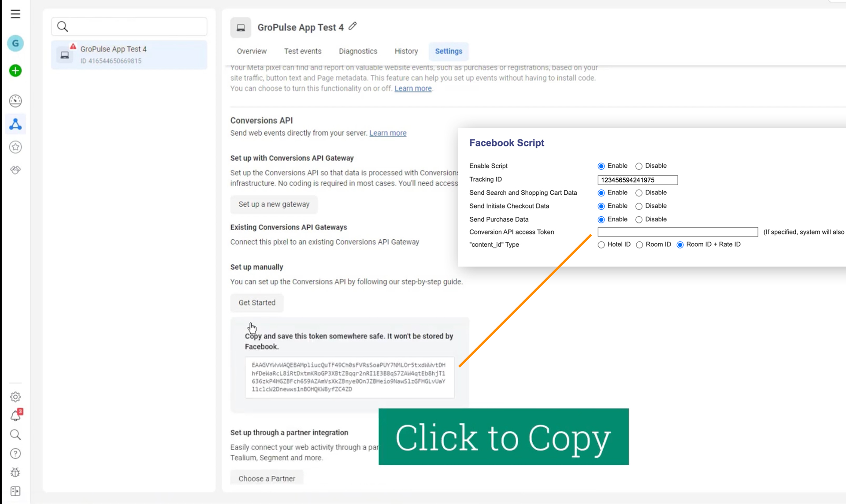
Task: Click the green plus connect data icon
Action: (15, 70)
